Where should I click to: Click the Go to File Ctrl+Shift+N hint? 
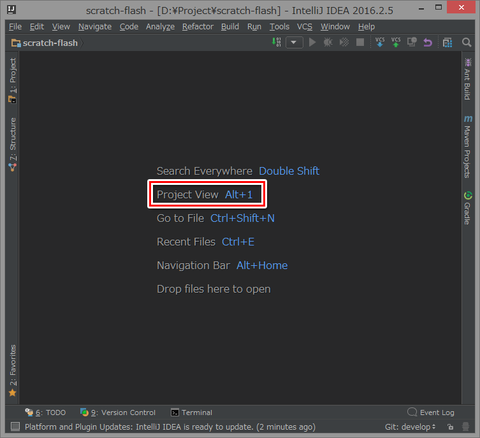click(x=216, y=218)
